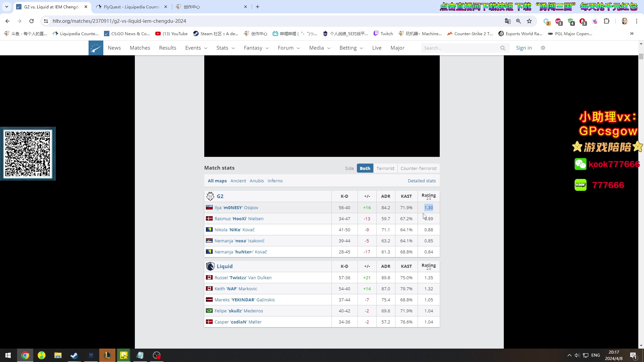
Task: Open the HLTV home logo
Action: coord(96,48)
